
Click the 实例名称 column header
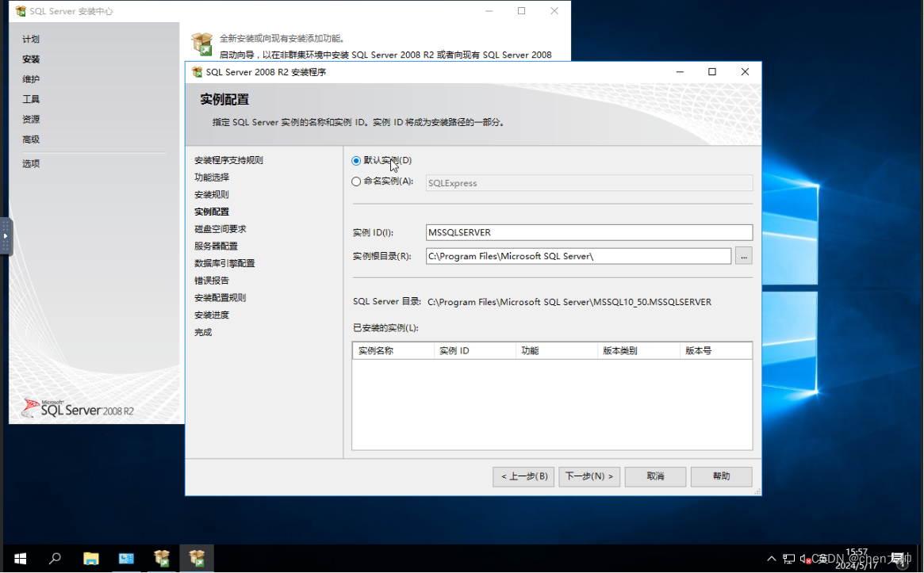pos(393,351)
